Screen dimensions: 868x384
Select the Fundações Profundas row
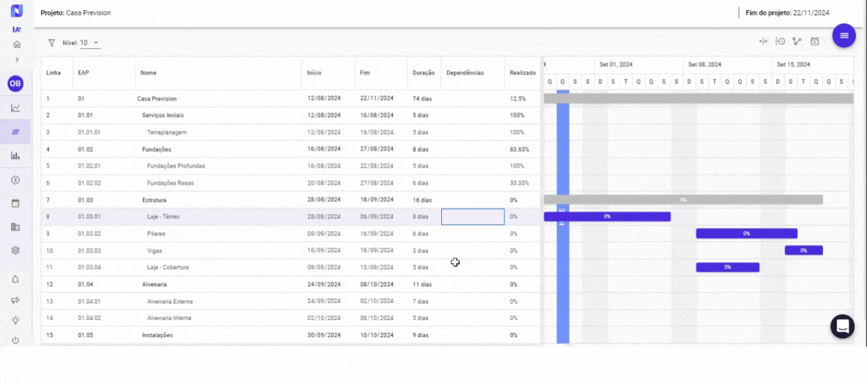(x=291, y=166)
